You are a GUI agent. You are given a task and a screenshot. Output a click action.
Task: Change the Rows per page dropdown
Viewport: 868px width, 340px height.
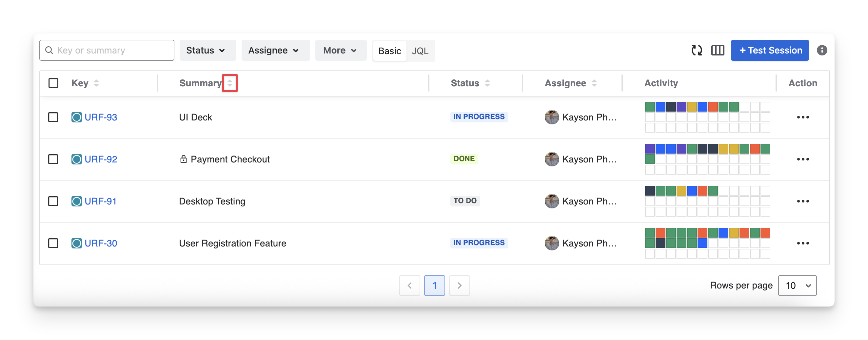coord(797,286)
